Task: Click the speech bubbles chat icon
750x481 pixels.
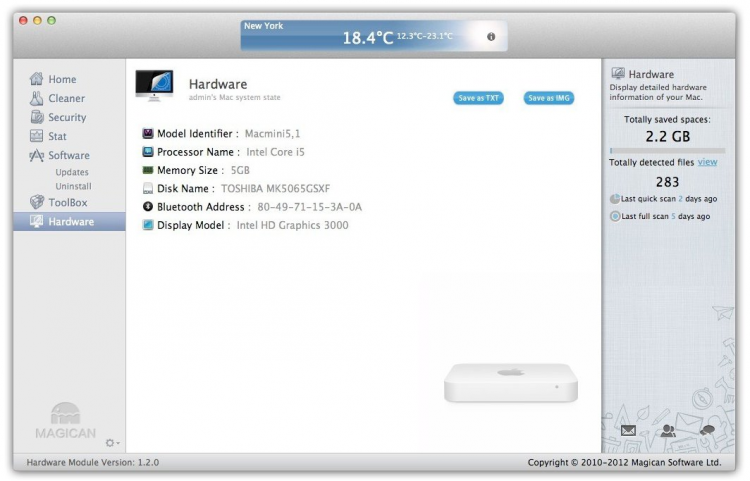Action: click(x=707, y=430)
